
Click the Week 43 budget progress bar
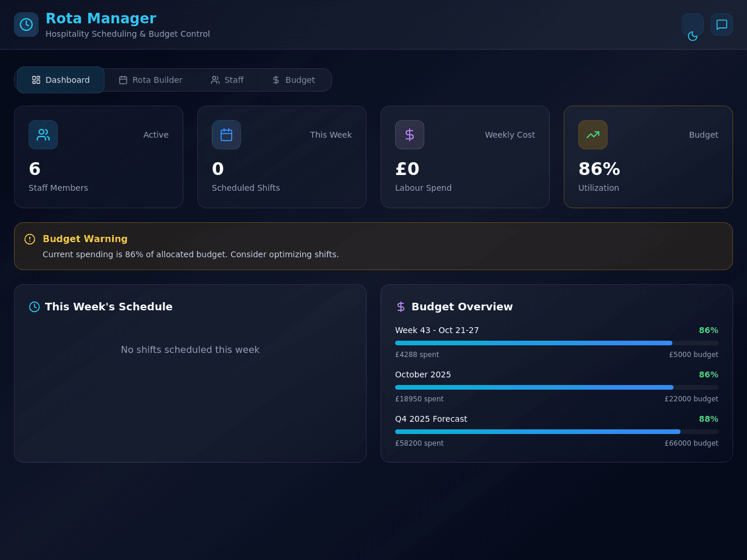coord(557,343)
